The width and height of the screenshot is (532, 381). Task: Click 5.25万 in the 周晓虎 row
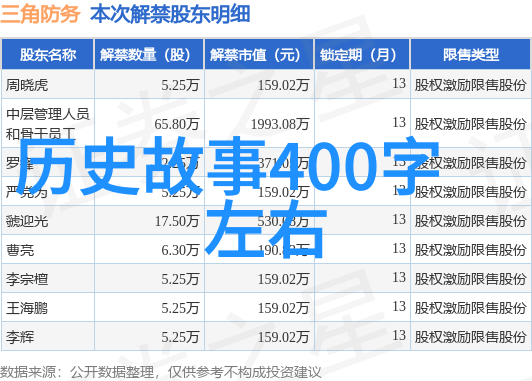tap(180, 85)
